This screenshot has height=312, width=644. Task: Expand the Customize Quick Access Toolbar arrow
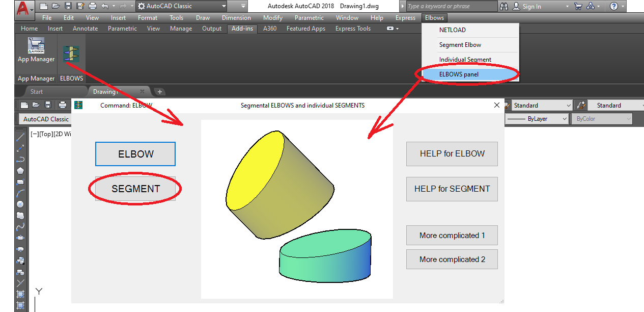[x=243, y=6]
